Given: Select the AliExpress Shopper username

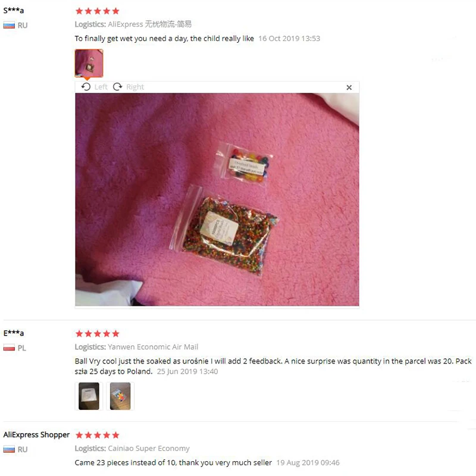Looking at the screenshot, I should 36,435.
